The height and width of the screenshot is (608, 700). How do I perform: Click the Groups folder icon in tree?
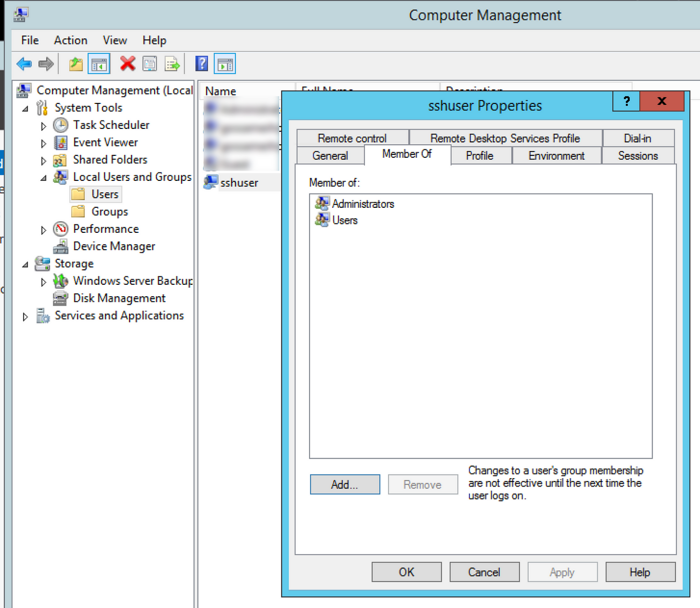(78, 211)
